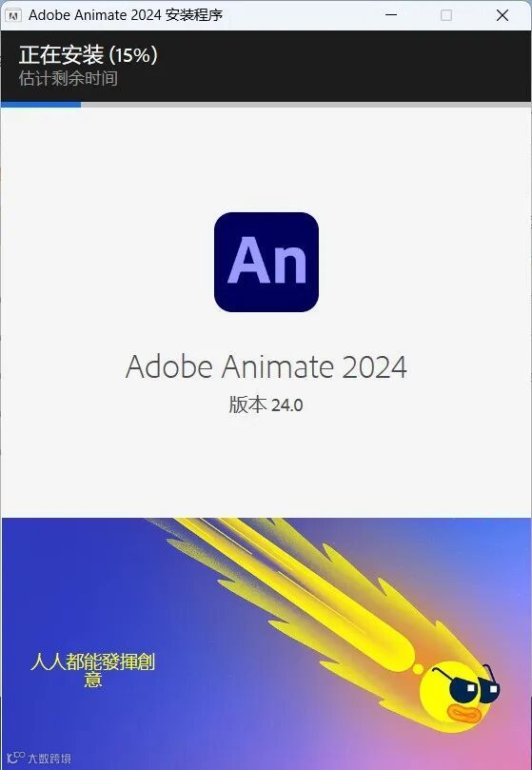
Task: Click the purple An application logo
Action: (266, 262)
